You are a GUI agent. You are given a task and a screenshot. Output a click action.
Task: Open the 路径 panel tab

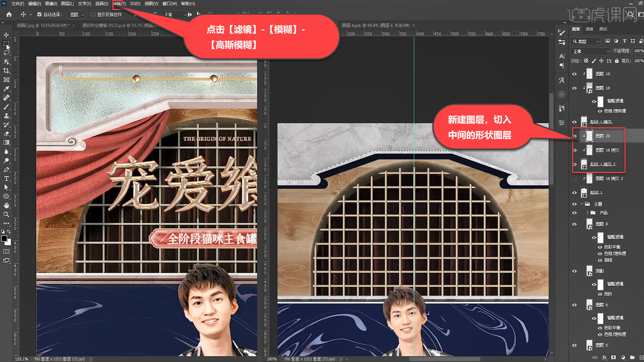point(603,29)
